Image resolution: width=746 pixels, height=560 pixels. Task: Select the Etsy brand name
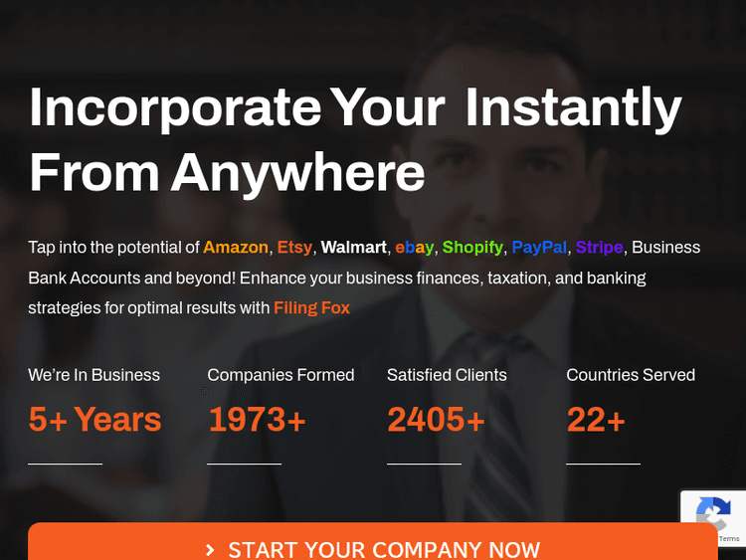(x=294, y=247)
